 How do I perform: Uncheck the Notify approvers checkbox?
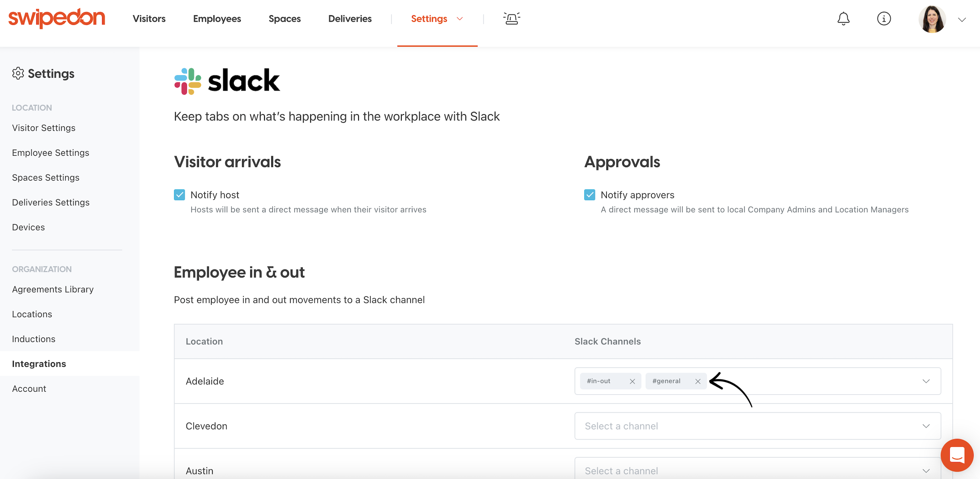click(590, 194)
